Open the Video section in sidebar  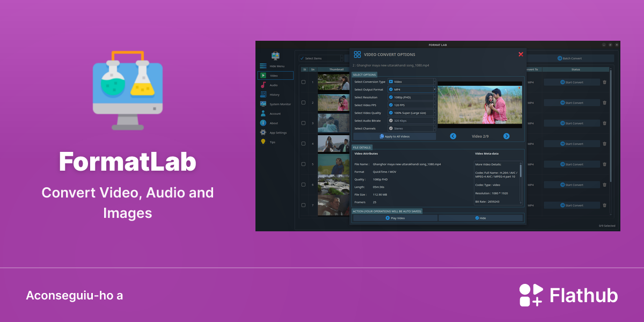[275, 76]
